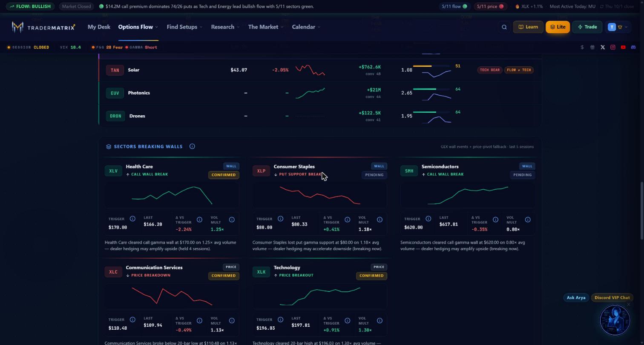Close the Arya chat widget
Screen dimensions: 644x345
(x=628, y=304)
